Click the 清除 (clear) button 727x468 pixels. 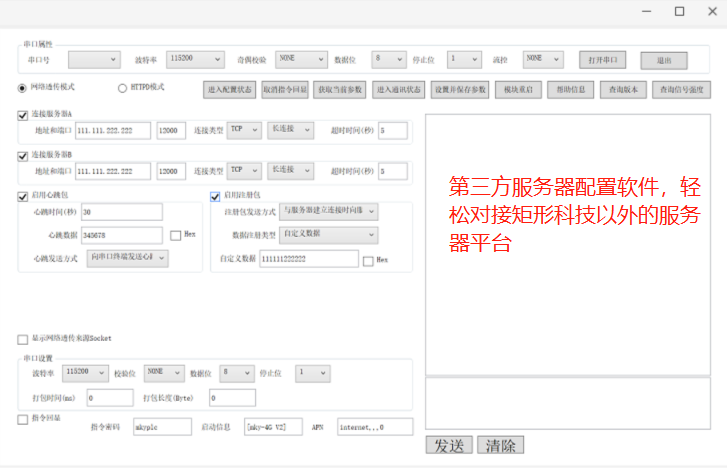click(x=500, y=445)
